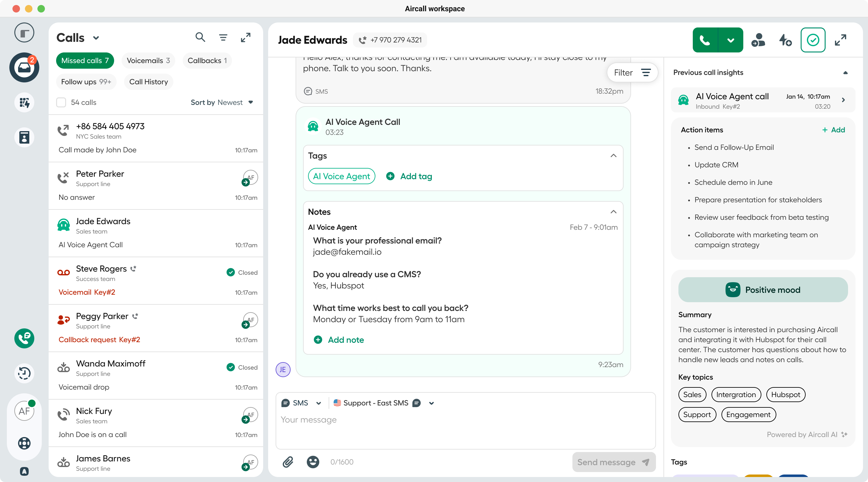868x482 pixels.
Task: Collapse the Notes section chevron
Action: tap(614, 212)
